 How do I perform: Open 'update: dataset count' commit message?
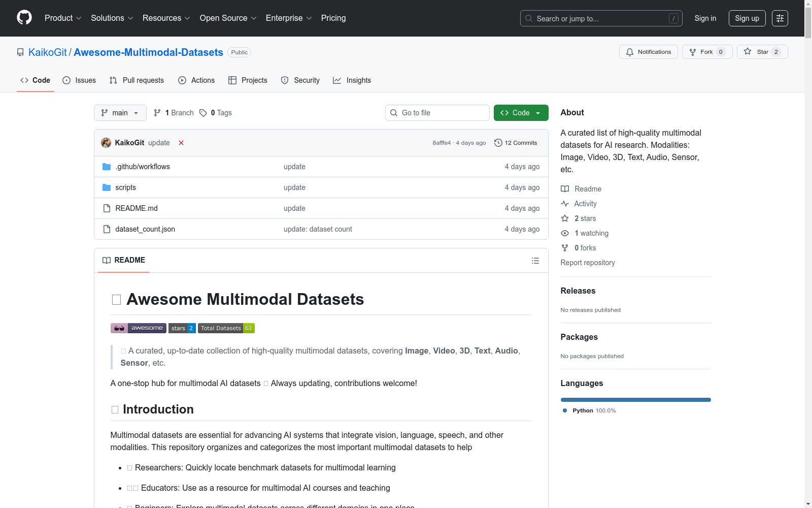coord(318,229)
